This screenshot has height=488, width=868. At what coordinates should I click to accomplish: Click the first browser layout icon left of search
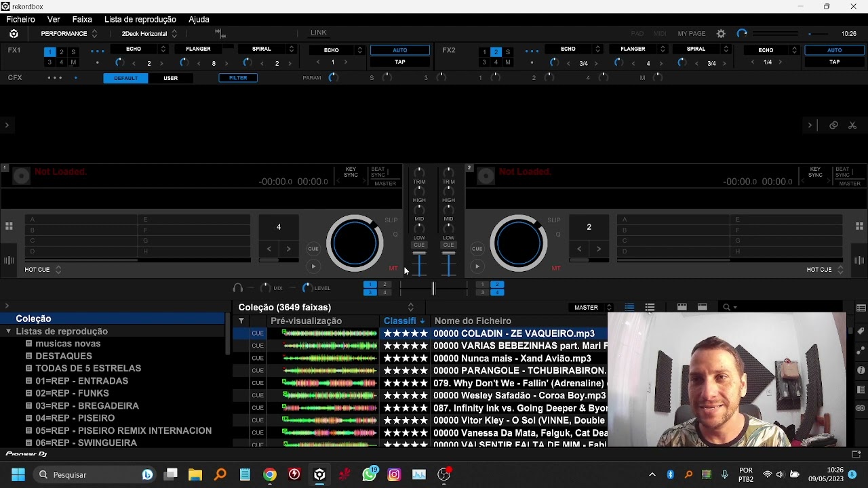pyautogui.click(x=682, y=307)
